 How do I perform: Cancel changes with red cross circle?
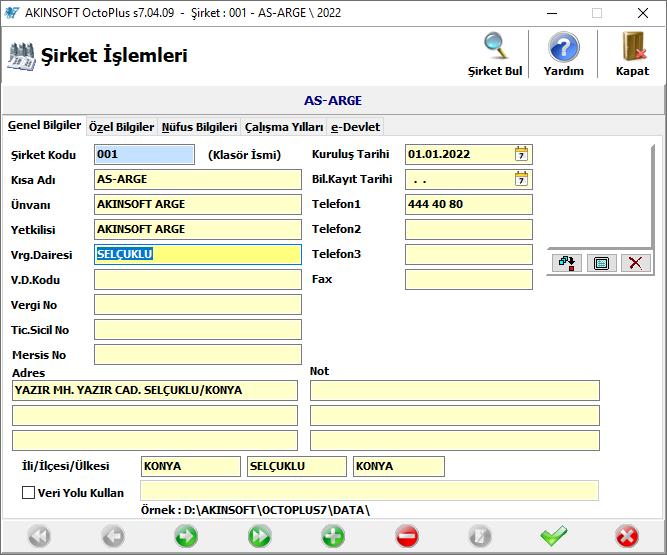(627, 536)
